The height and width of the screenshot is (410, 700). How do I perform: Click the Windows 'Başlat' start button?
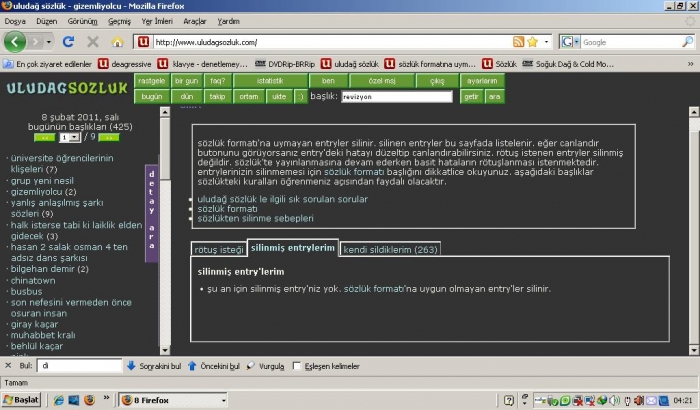click(21, 399)
